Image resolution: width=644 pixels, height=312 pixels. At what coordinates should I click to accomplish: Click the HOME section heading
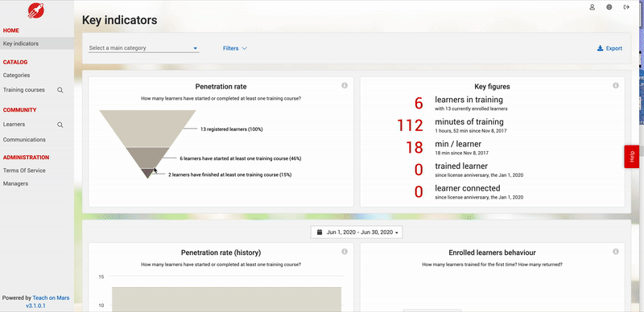11,31
